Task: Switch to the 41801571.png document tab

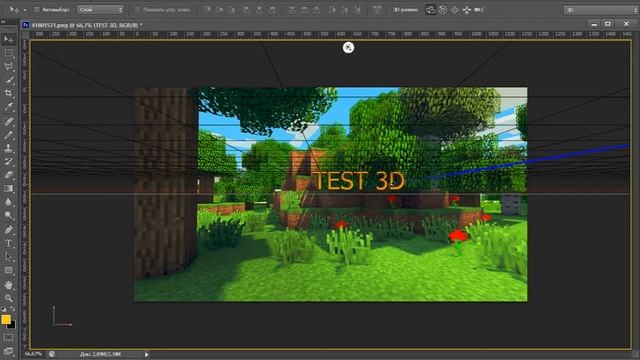Action: [x=87, y=25]
